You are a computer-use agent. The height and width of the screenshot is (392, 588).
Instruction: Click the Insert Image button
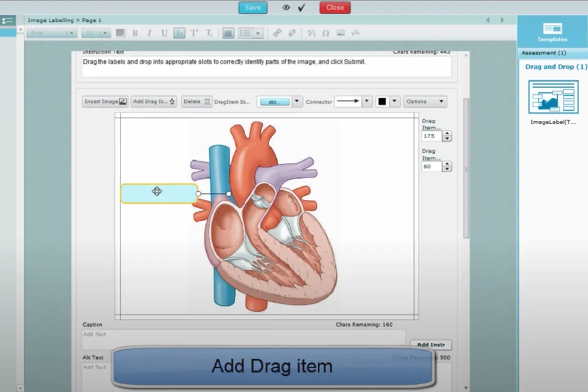105,101
